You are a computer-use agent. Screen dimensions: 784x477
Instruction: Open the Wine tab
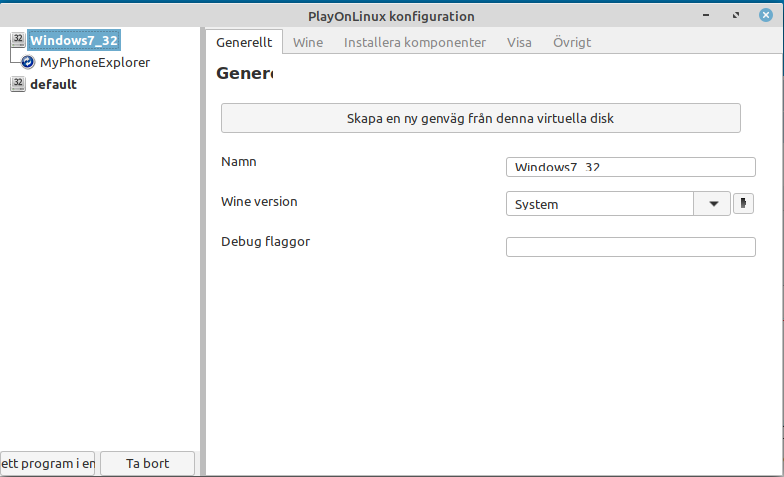pos(308,42)
